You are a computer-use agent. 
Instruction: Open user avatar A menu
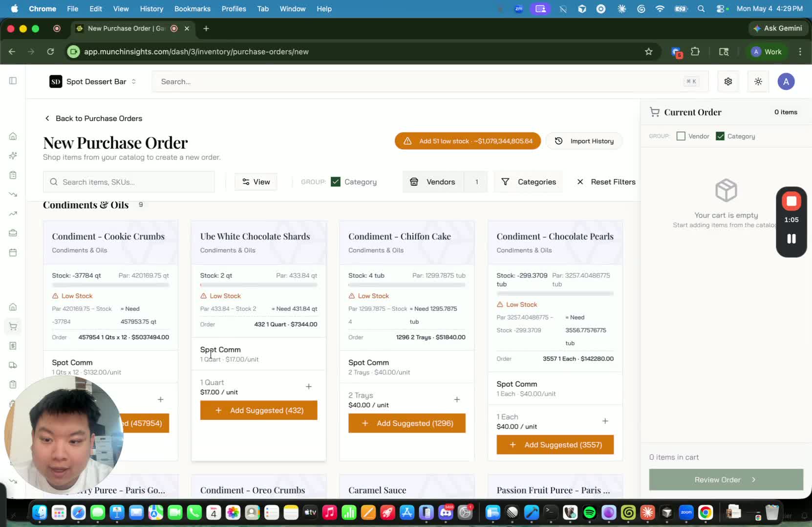coord(786,82)
